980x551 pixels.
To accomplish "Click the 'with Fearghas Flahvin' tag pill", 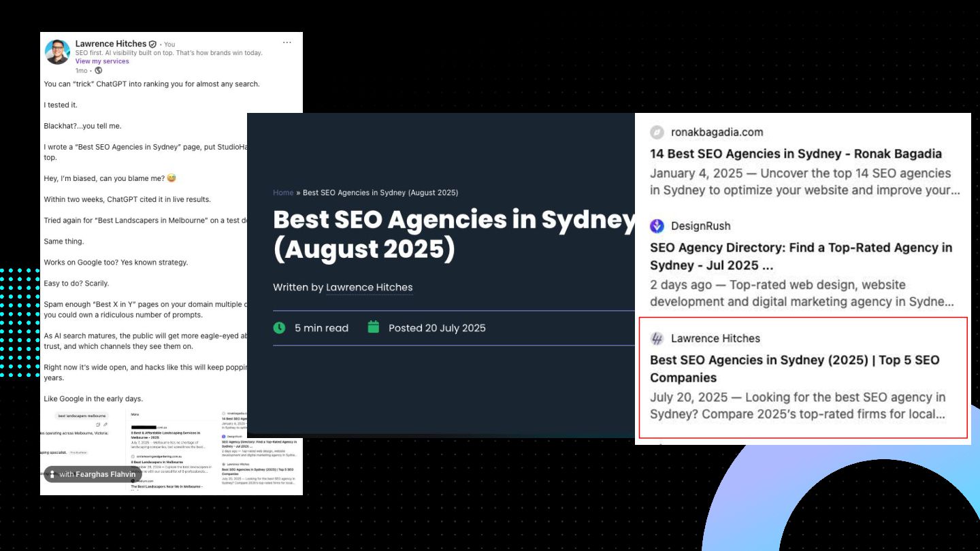I will click(x=93, y=474).
